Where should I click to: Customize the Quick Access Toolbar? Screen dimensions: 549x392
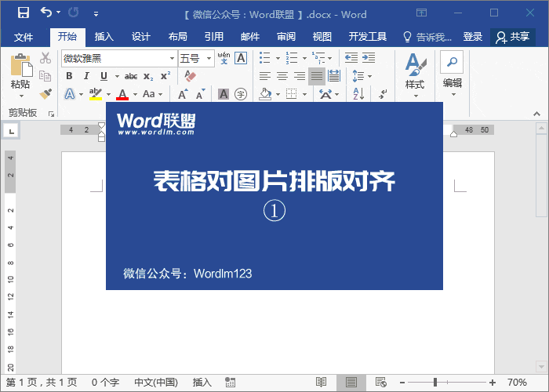(x=96, y=14)
